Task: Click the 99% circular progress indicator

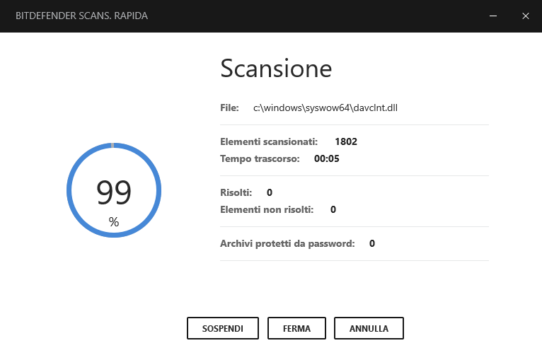Action: [x=114, y=190]
